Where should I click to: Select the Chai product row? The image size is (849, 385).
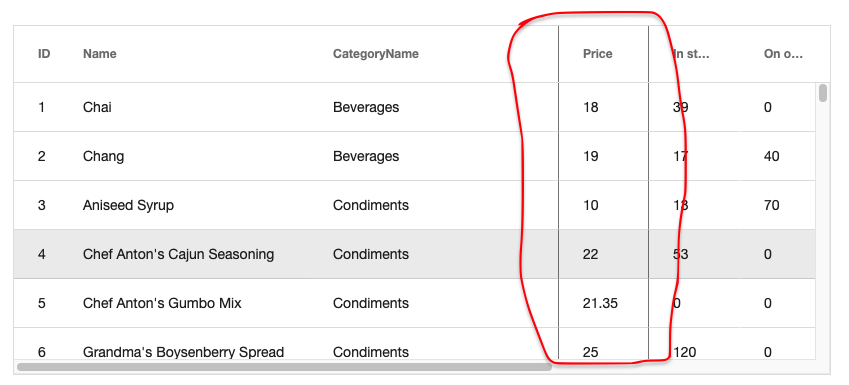click(414, 107)
